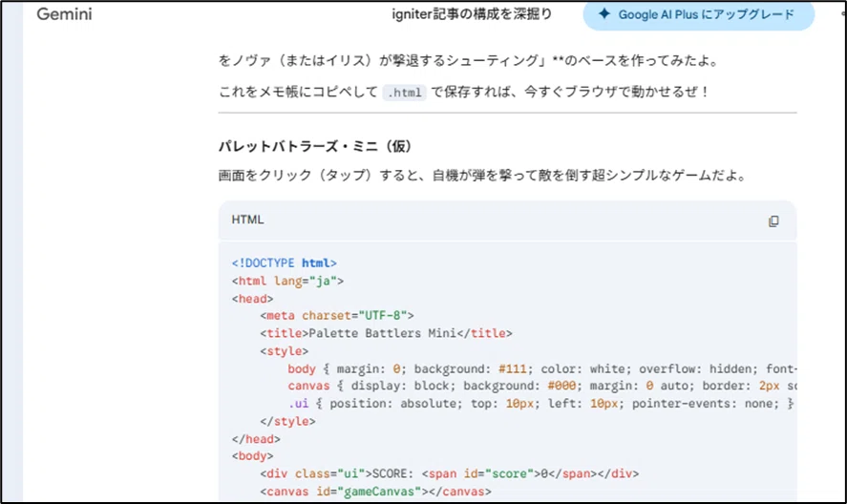Click the SCORE div code line
The width and height of the screenshot is (847, 504).
click(x=449, y=473)
